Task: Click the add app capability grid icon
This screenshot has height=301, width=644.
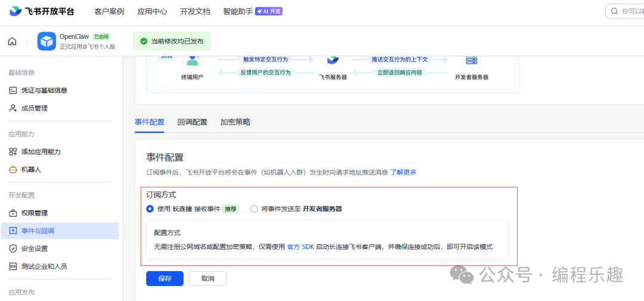Action: point(13,152)
